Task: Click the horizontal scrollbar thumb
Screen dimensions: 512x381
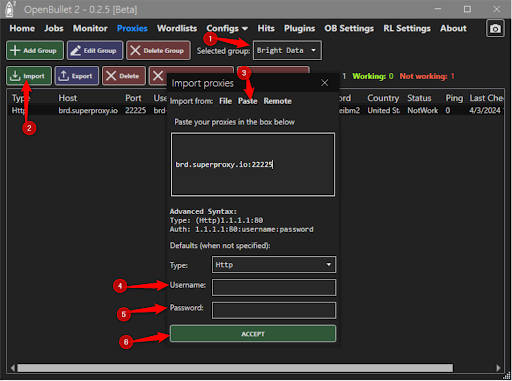Action: 235,368
